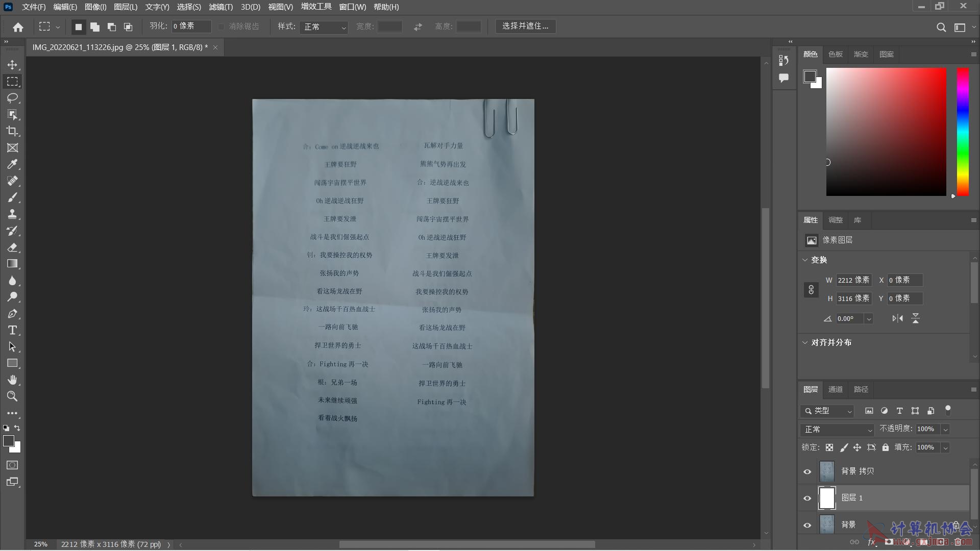Click the 选择并遮住 button
Image resolution: width=980 pixels, height=551 pixels.
click(x=525, y=26)
